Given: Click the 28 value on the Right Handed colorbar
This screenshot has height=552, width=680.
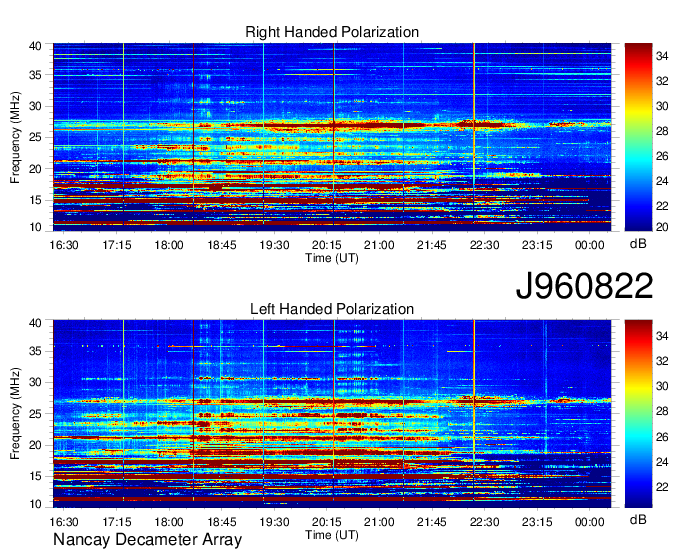Looking at the screenshot, I should pos(662,131).
